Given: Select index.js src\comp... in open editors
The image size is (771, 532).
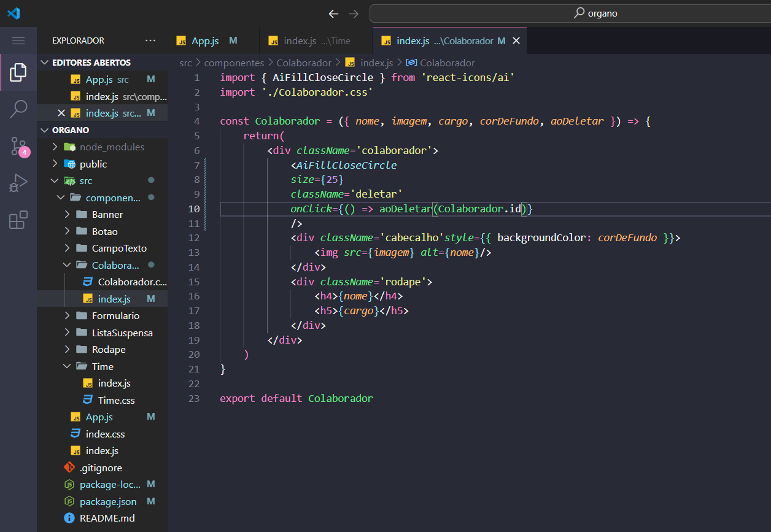Looking at the screenshot, I should tap(102, 96).
